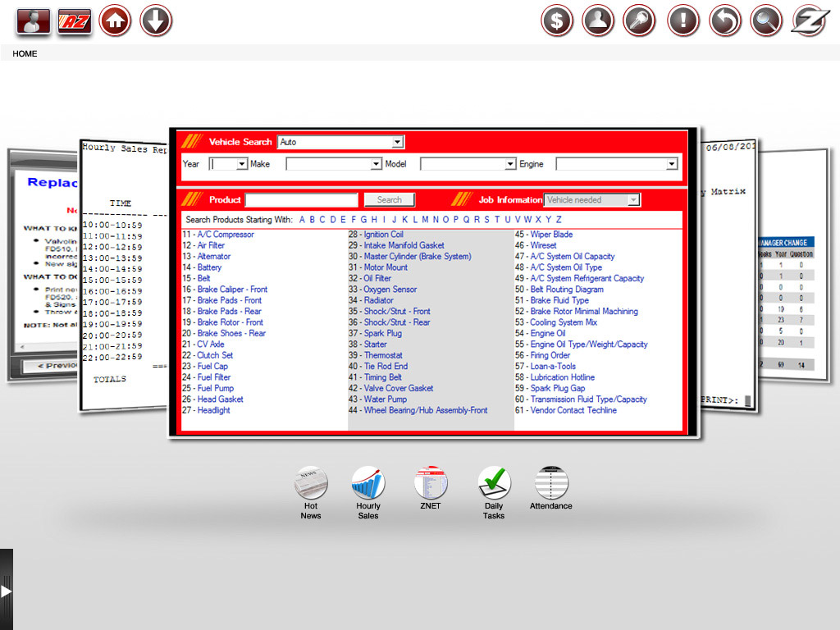Screen dimensions: 840x630
Task: Click the magnifying glass search icon
Action: point(766,21)
